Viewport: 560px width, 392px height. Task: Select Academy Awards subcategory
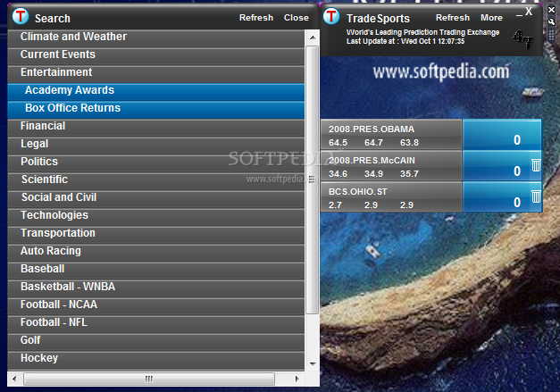tap(156, 92)
